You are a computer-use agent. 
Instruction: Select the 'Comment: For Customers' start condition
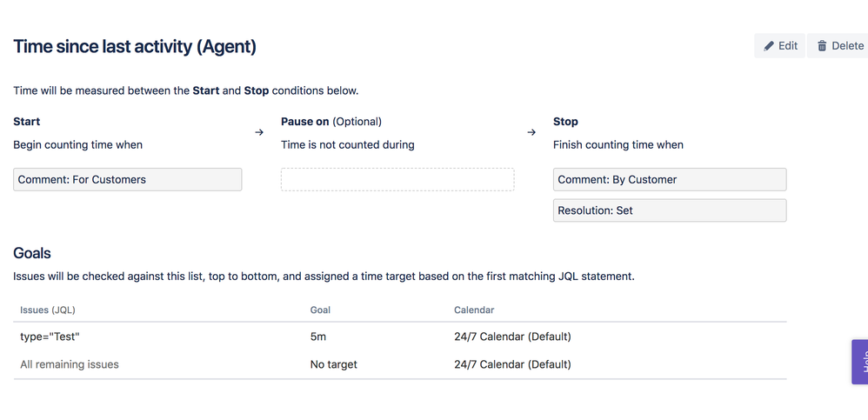(127, 179)
